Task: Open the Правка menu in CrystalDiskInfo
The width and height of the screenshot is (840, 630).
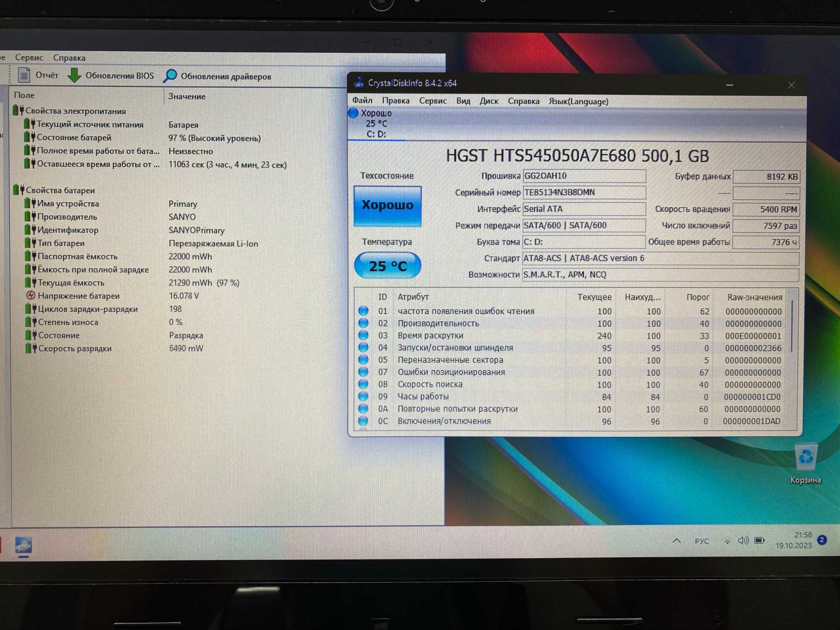Action: click(395, 101)
